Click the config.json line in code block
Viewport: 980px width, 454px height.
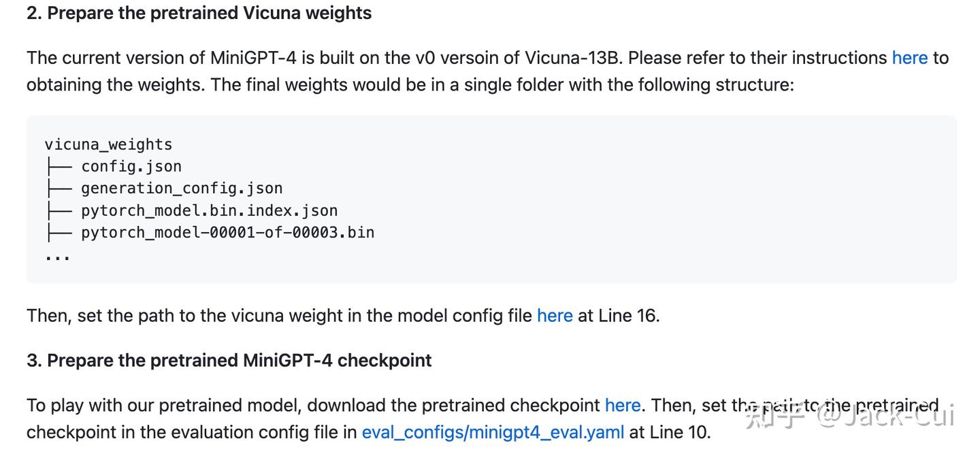click(131, 166)
